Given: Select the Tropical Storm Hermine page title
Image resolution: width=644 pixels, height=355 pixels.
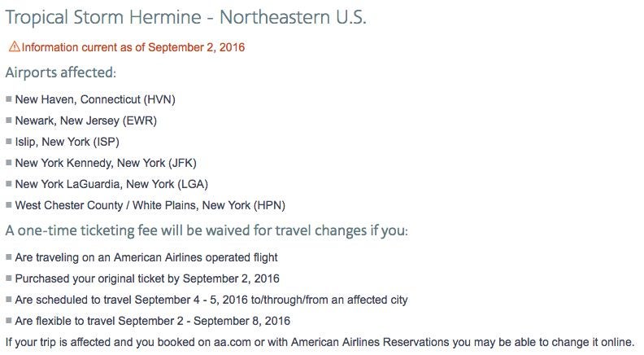Looking at the screenshot, I should pos(185,17).
